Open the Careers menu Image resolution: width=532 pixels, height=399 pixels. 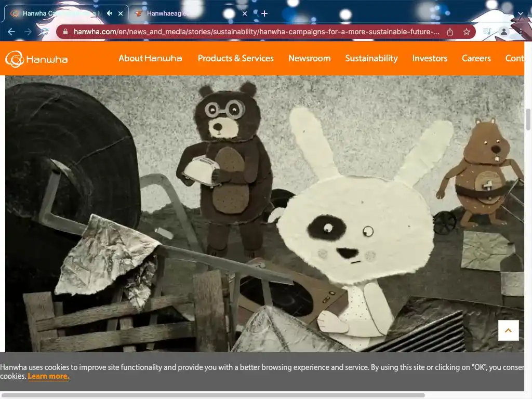(476, 58)
